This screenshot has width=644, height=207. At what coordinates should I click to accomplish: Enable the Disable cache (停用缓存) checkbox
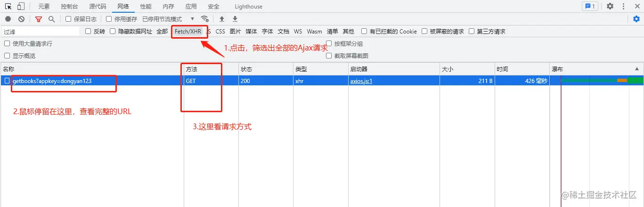tap(109, 19)
